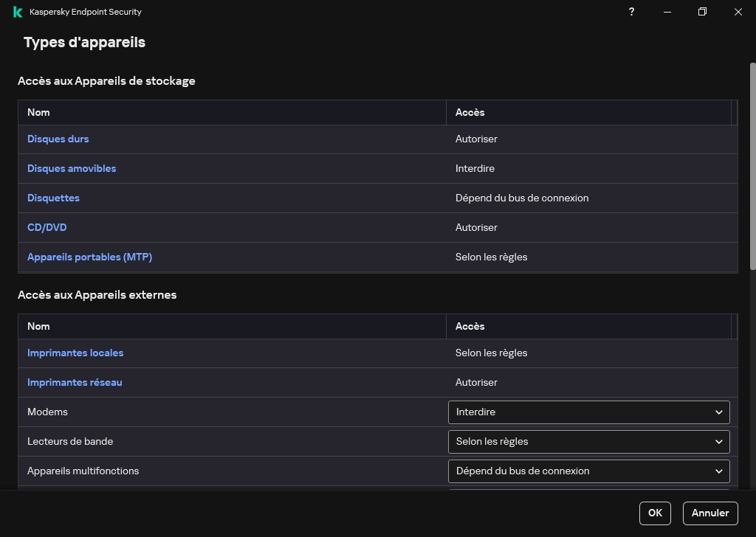
Task: Click Accès column header in external devices table
Action: pyautogui.click(x=470, y=327)
